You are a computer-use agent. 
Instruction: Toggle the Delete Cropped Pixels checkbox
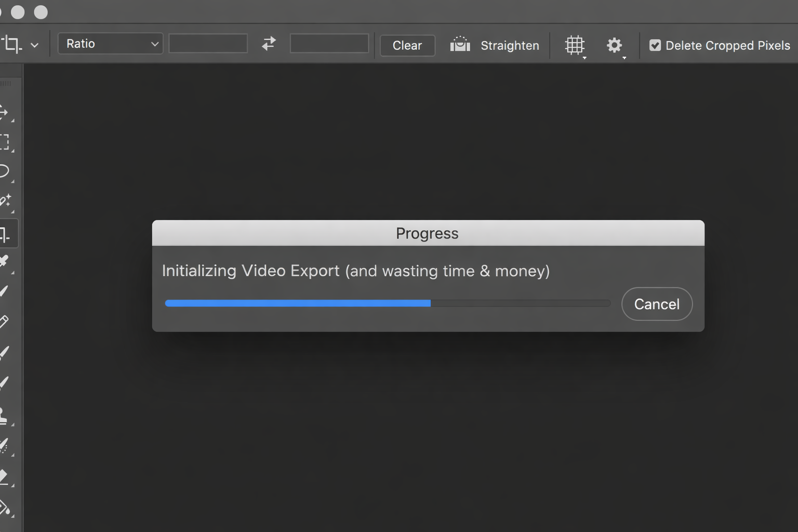(656, 45)
